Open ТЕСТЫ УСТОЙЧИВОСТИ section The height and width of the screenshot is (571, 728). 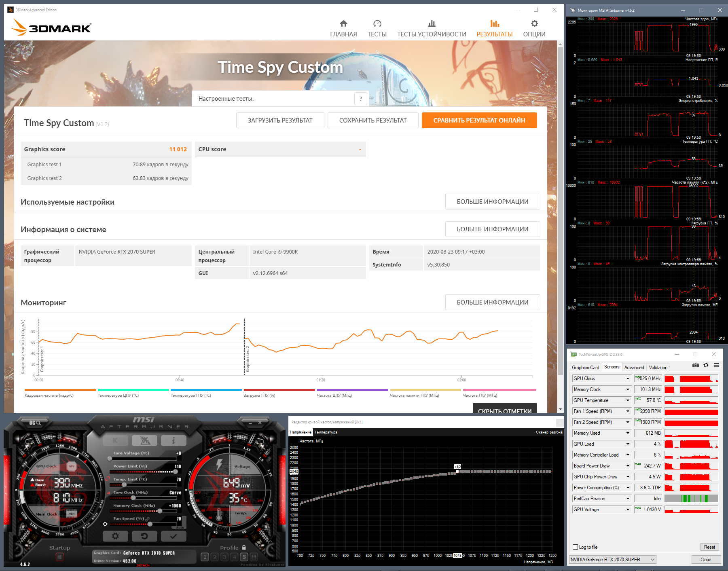coord(432,29)
